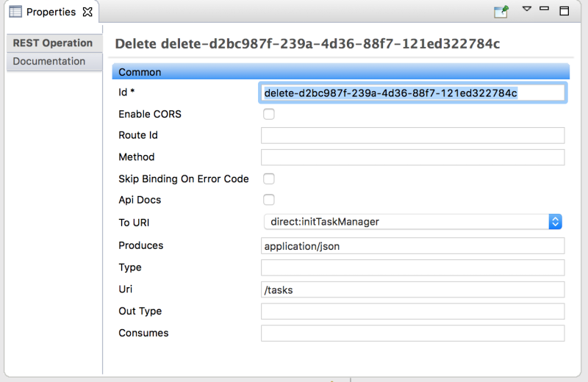588x382 pixels.
Task: Expand the To URI dropdown arrows
Action: coord(556,221)
